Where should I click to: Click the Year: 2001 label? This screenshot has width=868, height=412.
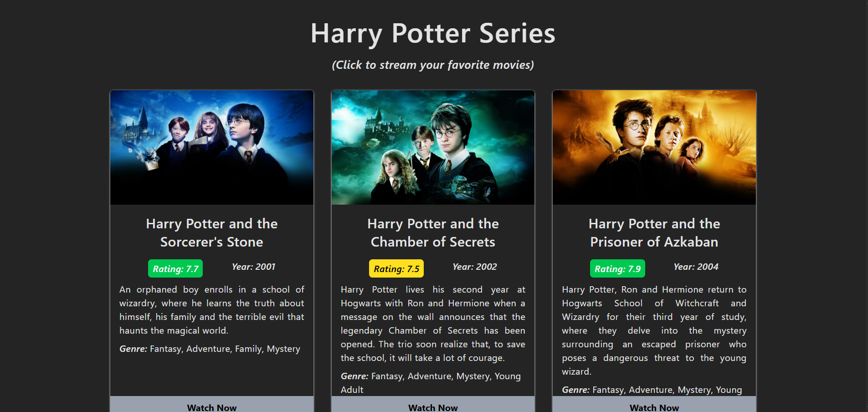point(254,267)
